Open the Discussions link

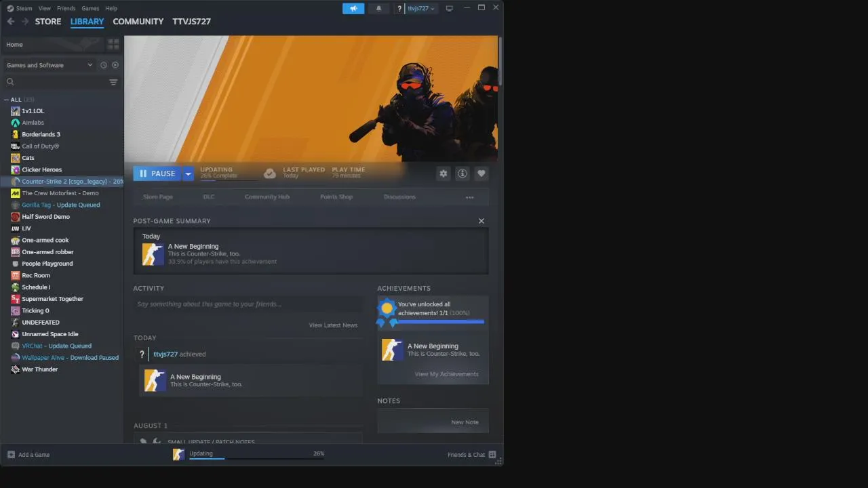click(399, 197)
